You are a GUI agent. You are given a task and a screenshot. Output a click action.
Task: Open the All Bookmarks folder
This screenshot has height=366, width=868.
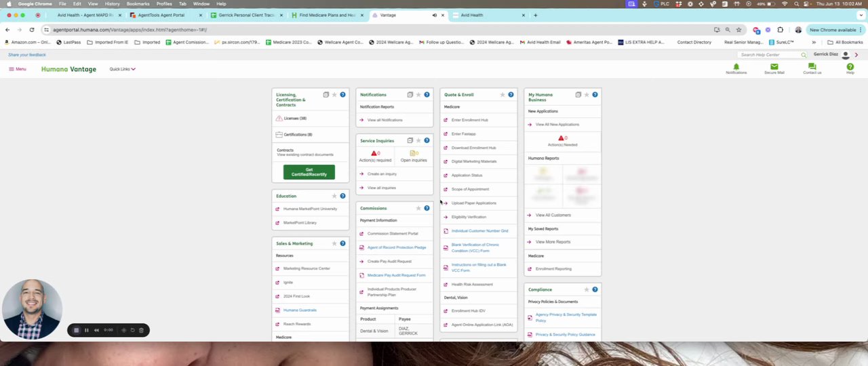845,42
